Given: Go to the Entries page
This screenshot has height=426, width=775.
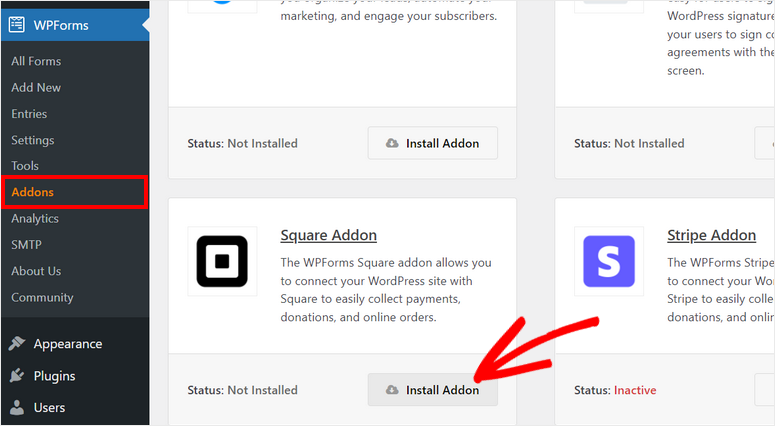Looking at the screenshot, I should click(29, 114).
